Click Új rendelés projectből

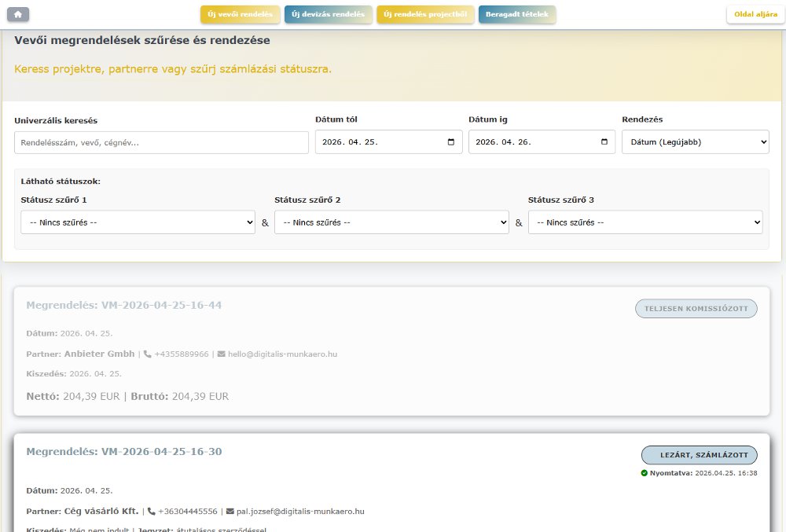[424, 14]
